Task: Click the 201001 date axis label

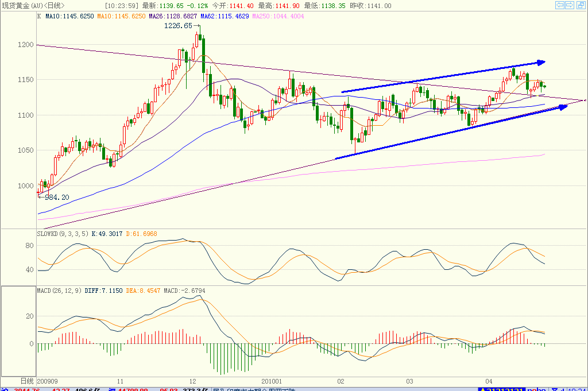Action: [x=272, y=381]
